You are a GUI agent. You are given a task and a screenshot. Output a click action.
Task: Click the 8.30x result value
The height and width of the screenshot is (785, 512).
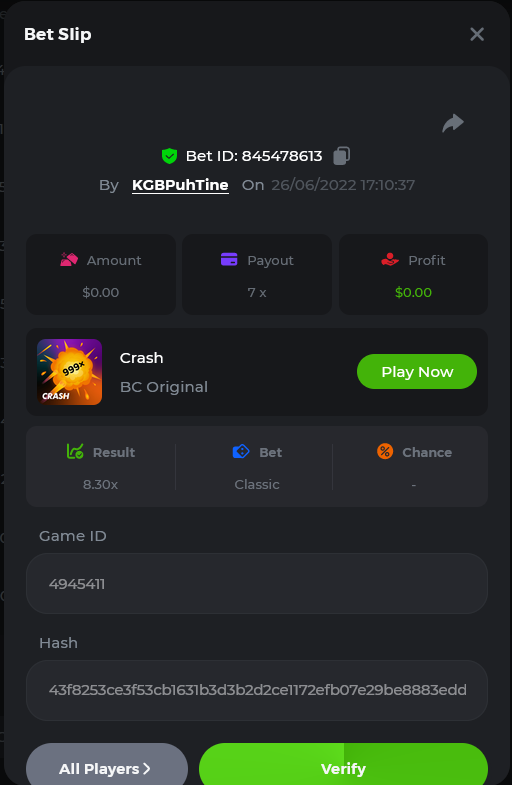click(101, 484)
